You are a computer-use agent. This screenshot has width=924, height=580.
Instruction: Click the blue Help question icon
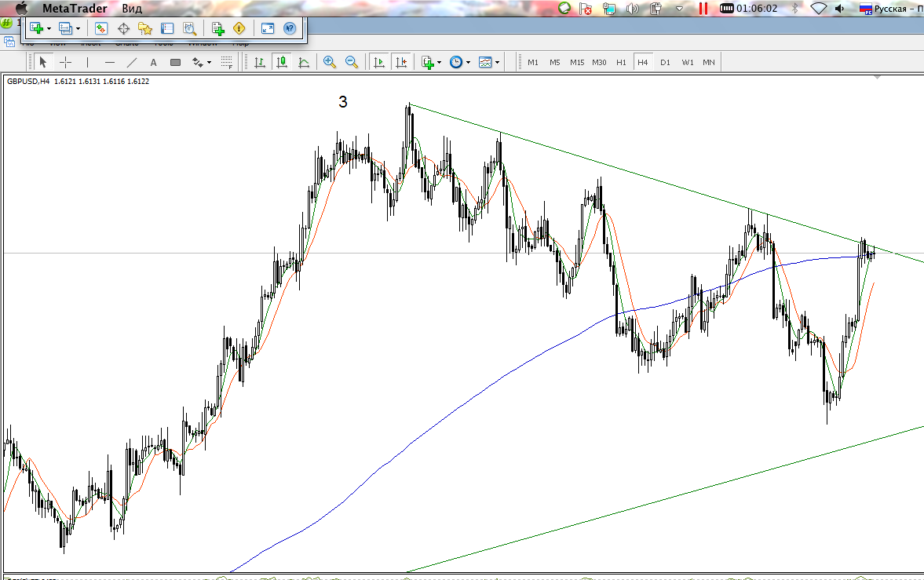[290, 28]
